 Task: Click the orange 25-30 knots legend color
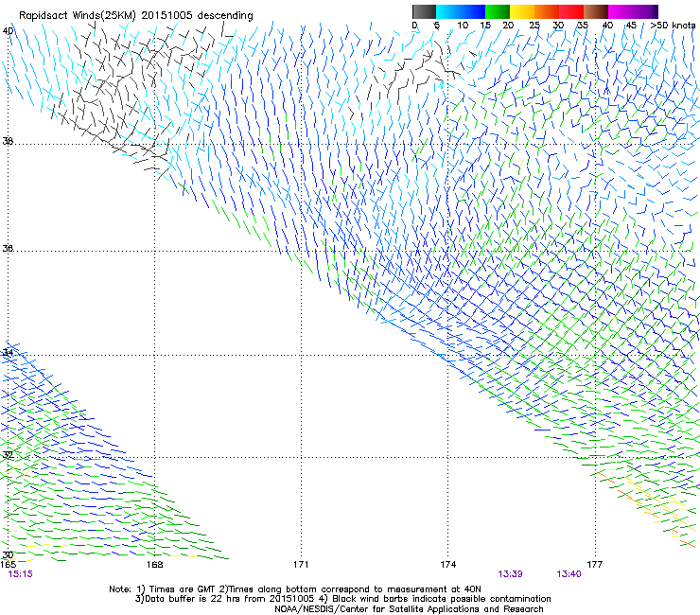(x=547, y=11)
